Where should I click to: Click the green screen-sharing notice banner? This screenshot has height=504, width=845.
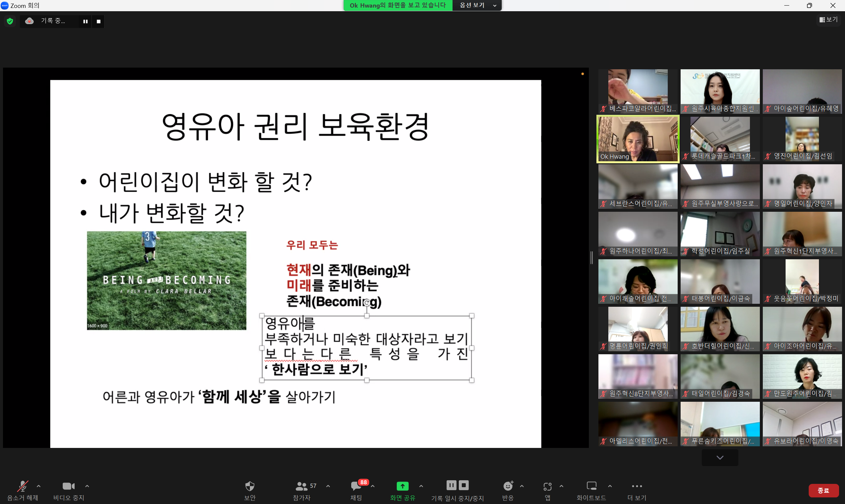click(398, 5)
